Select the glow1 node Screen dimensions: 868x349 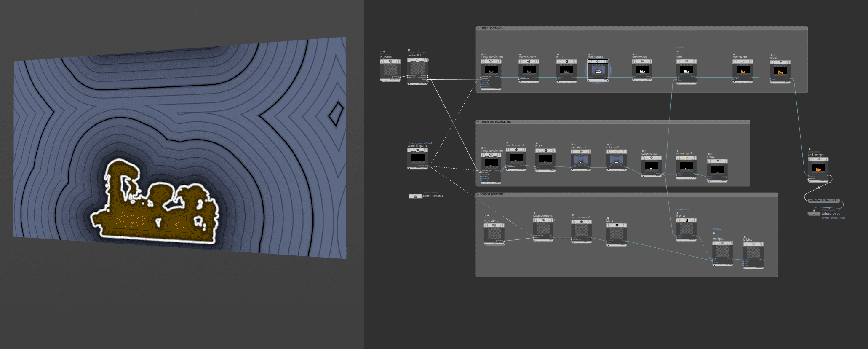[718, 171]
